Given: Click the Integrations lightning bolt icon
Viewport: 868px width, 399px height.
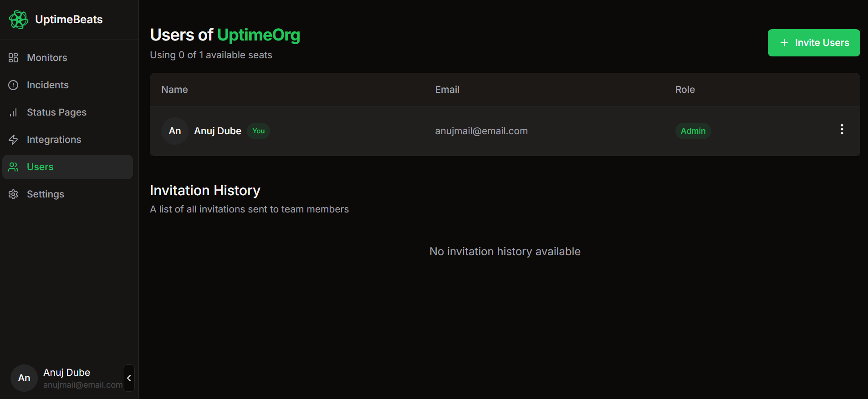Looking at the screenshot, I should (13, 140).
